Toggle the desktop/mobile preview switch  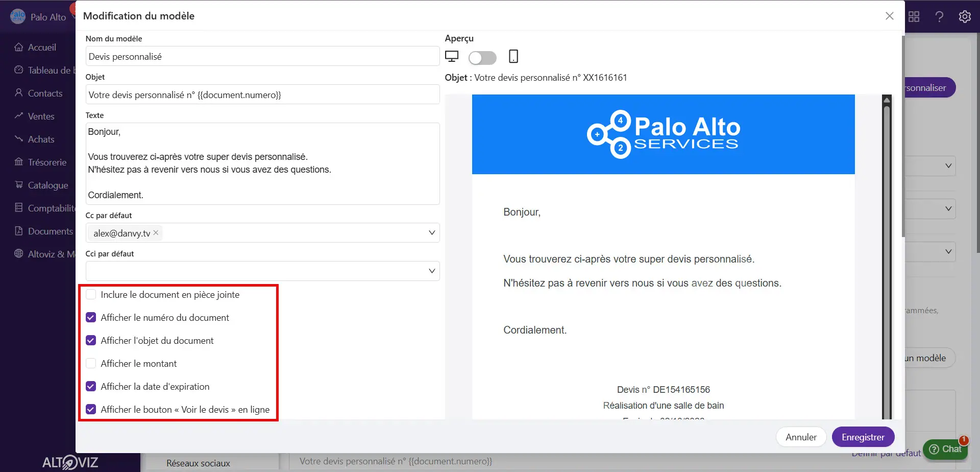[482, 58]
